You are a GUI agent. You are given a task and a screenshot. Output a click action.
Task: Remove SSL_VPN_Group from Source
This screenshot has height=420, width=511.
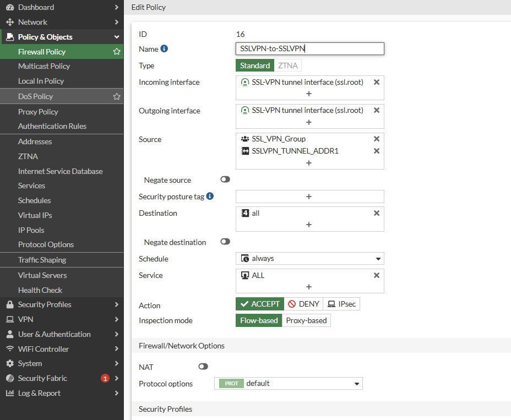tap(377, 139)
